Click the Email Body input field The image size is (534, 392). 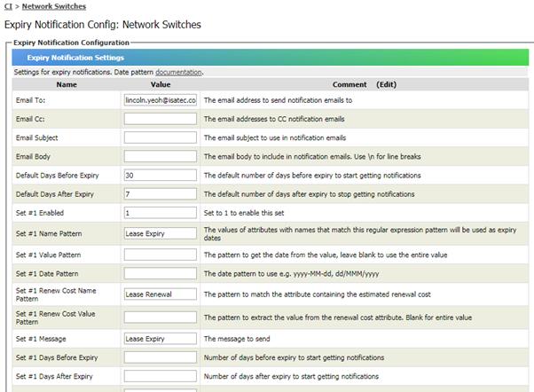click(161, 156)
